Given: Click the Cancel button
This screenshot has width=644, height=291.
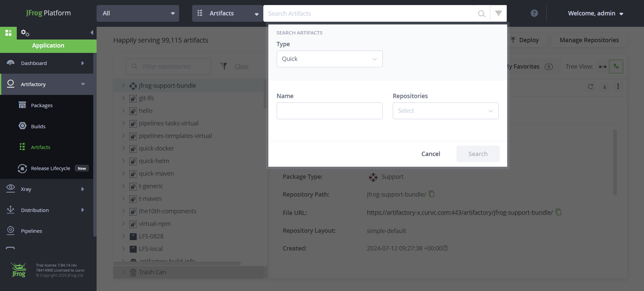Looking at the screenshot, I should pyautogui.click(x=431, y=154).
